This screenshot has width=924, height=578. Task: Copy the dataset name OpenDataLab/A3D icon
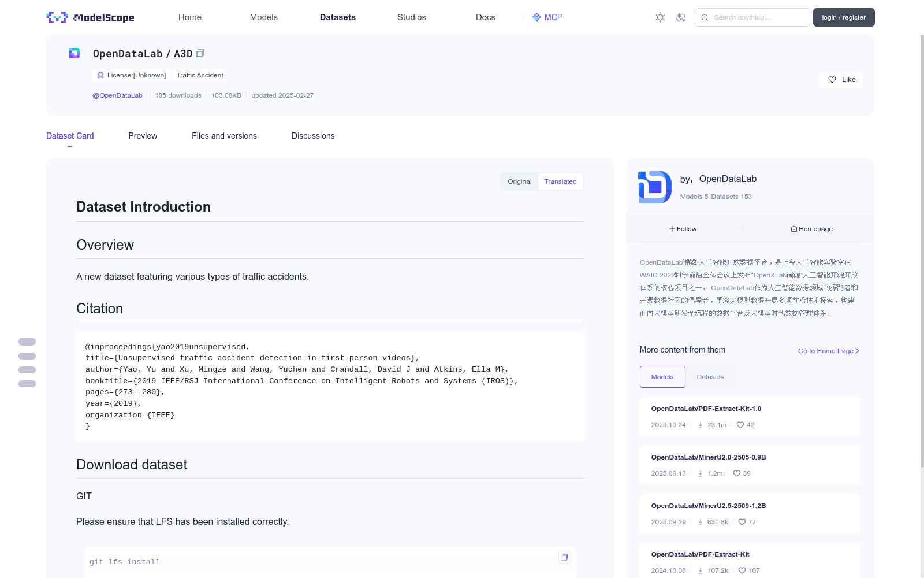coord(200,53)
